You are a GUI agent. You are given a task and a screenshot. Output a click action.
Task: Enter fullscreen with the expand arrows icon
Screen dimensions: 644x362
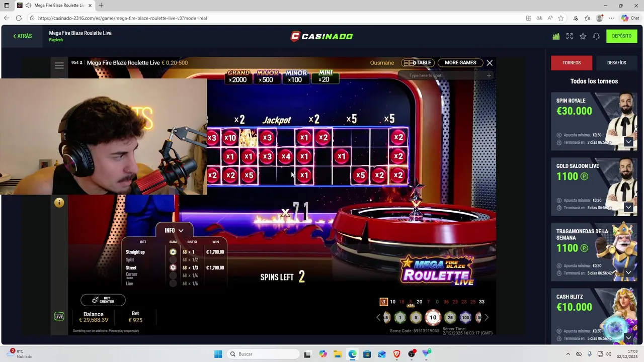(570, 36)
